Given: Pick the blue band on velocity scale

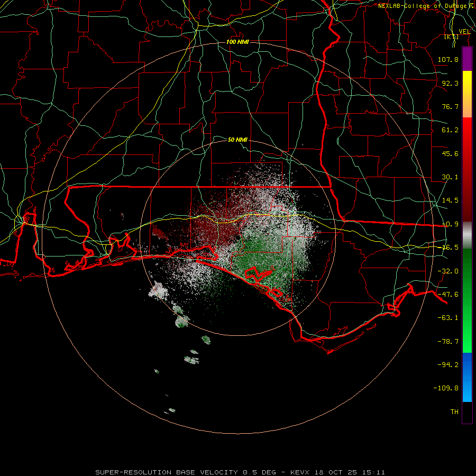Looking at the screenshot, I should pos(467,377).
